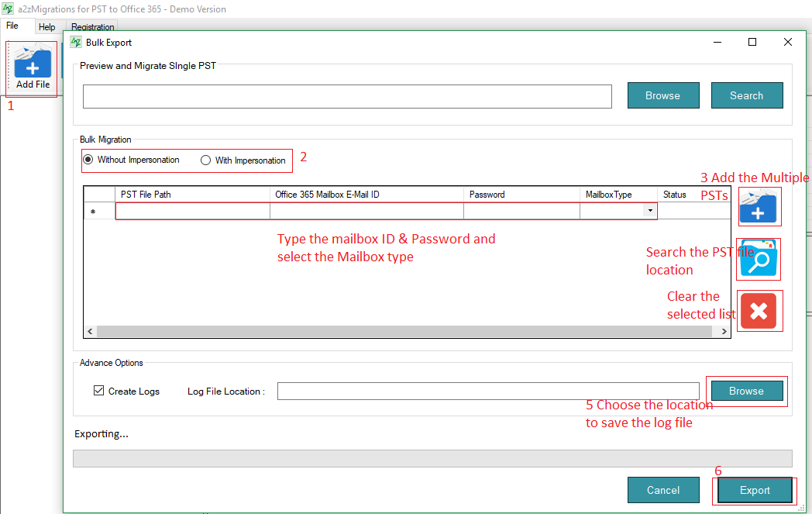Click the Bulk Export dialog title icon

tap(76, 42)
